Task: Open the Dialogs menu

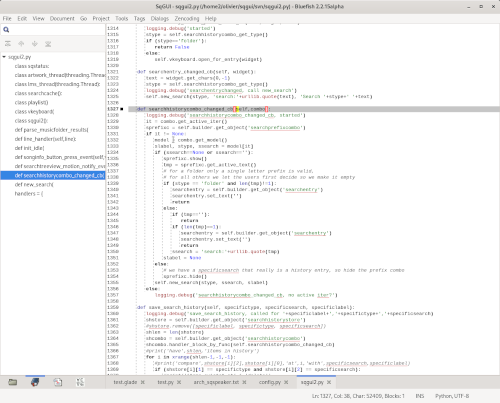Action: tap(160, 19)
